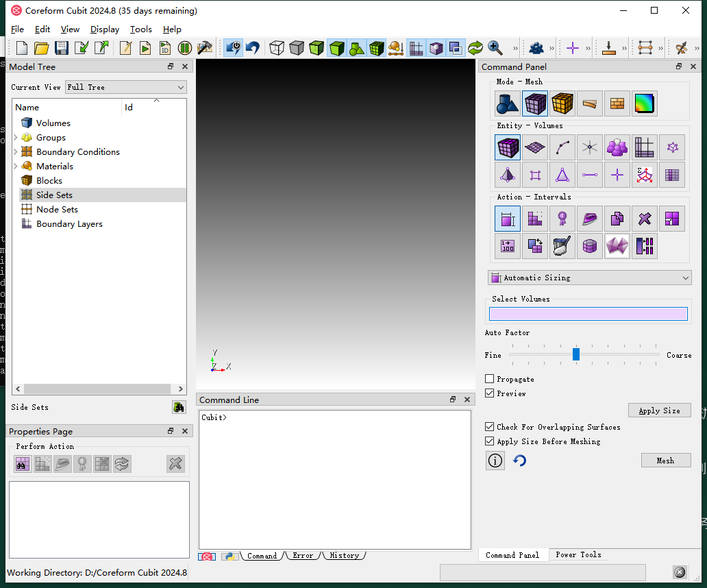Click the Copy mesh action icon
This screenshot has width=707, height=588.
pyautogui.click(x=617, y=219)
